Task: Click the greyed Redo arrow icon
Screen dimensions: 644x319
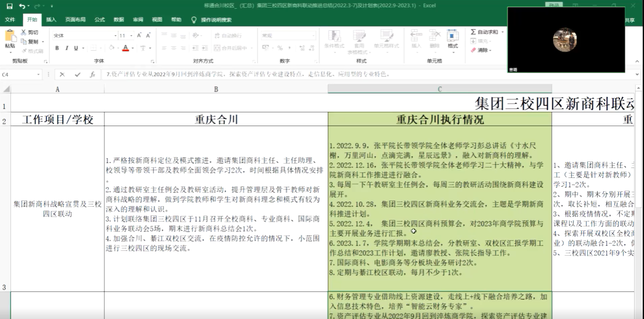Action: click(x=37, y=6)
